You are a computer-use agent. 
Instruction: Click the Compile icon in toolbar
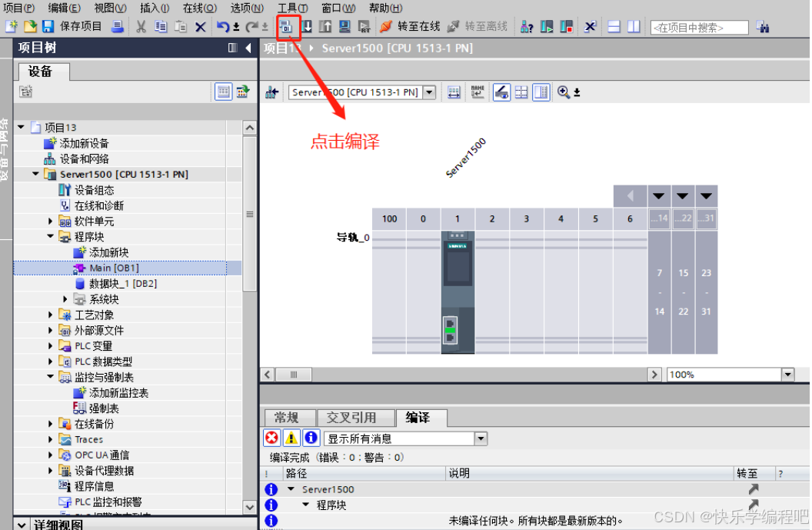tap(286, 26)
